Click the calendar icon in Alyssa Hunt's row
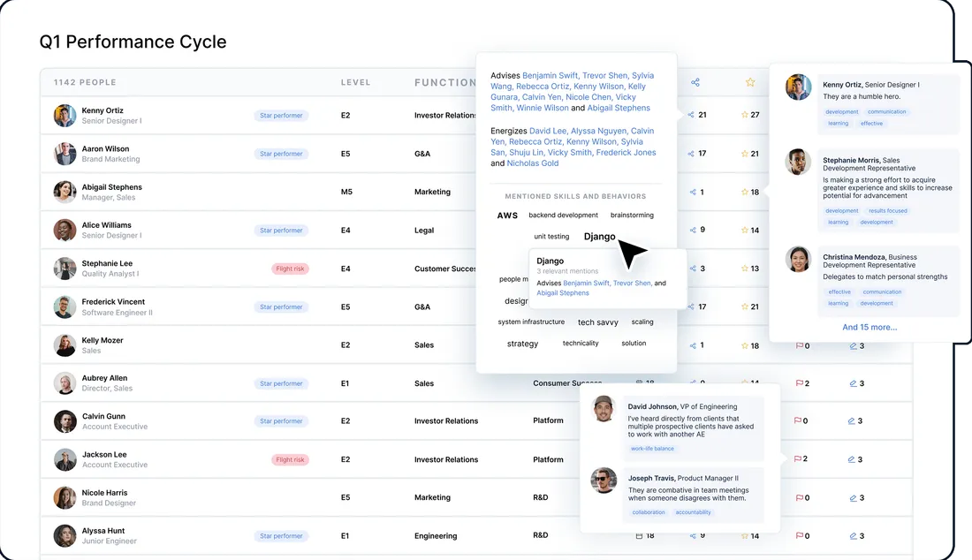Image resolution: width=972 pixels, height=560 pixels. (640, 535)
